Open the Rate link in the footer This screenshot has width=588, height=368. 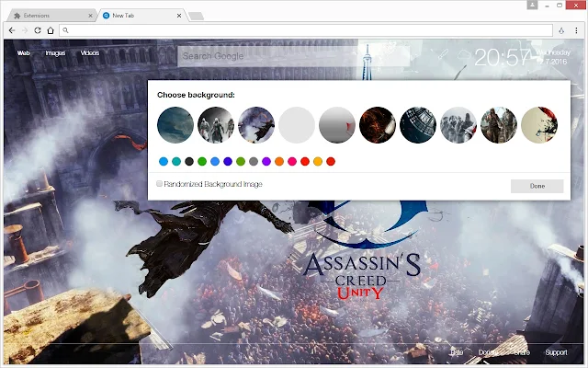point(457,352)
